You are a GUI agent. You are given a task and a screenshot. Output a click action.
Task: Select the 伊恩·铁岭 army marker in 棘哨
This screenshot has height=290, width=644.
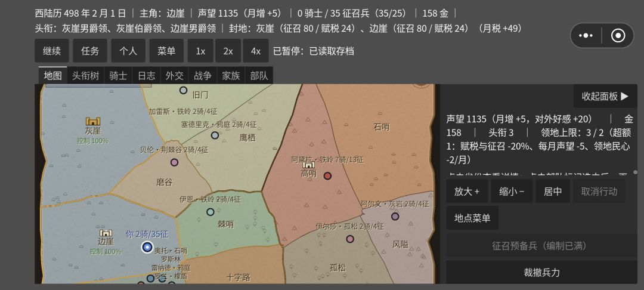pos(210,212)
